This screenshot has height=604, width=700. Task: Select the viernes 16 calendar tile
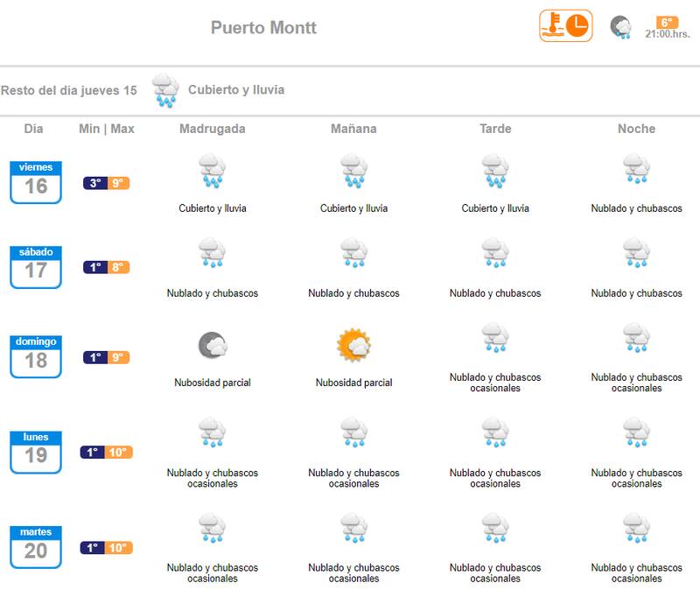(x=36, y=181)
